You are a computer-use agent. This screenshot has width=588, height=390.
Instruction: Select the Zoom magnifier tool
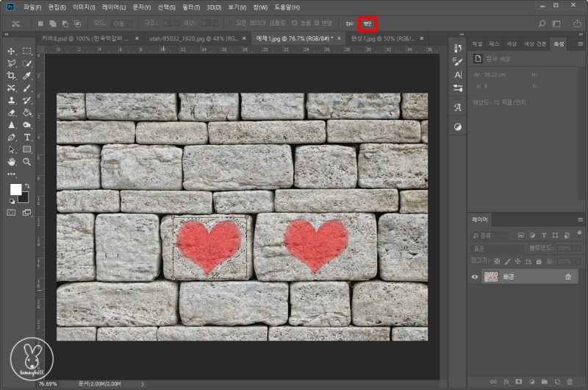click(27, 161)
